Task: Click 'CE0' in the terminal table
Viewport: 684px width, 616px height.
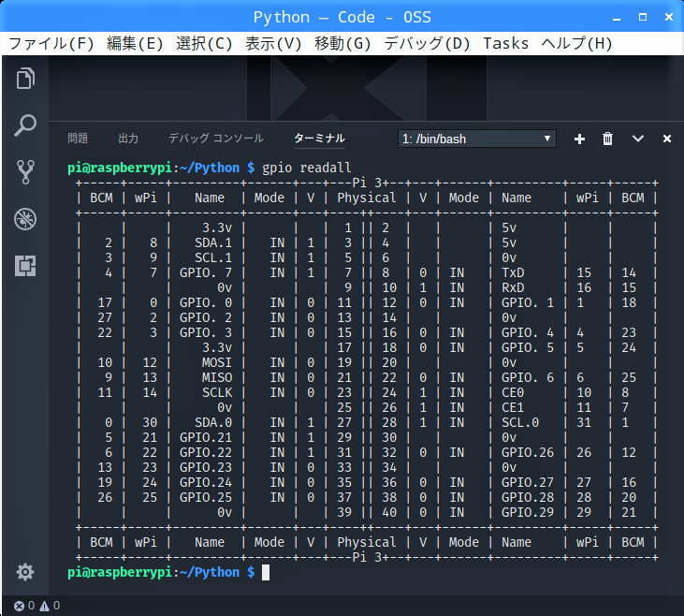Action: (513, 392)
